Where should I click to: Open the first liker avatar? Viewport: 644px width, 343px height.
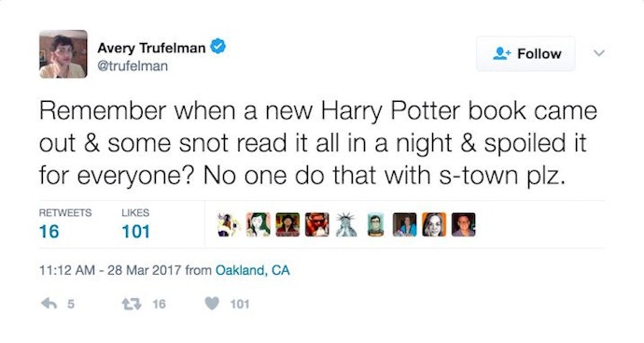click(229, 224)
